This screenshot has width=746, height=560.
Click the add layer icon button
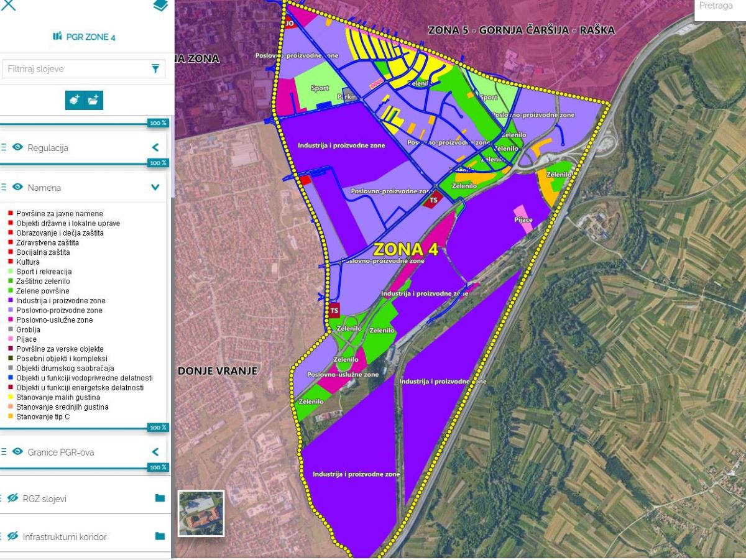pos(74,100)
